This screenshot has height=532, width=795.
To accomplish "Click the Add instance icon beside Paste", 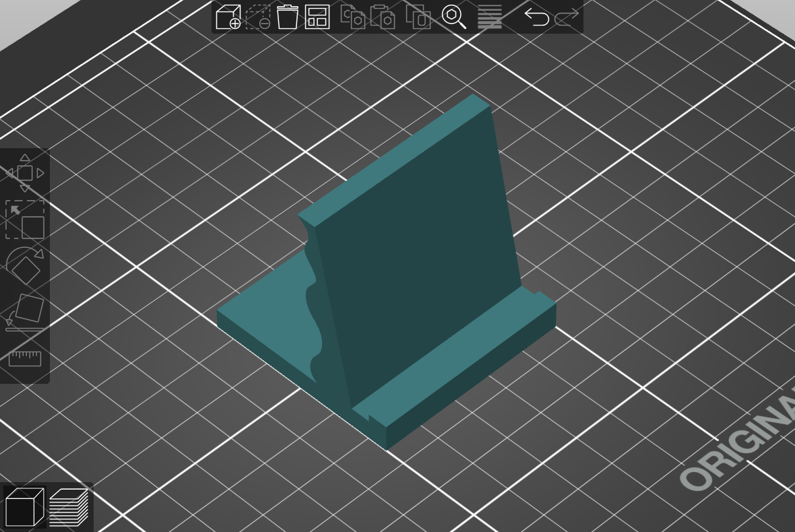I will point(418,17).
